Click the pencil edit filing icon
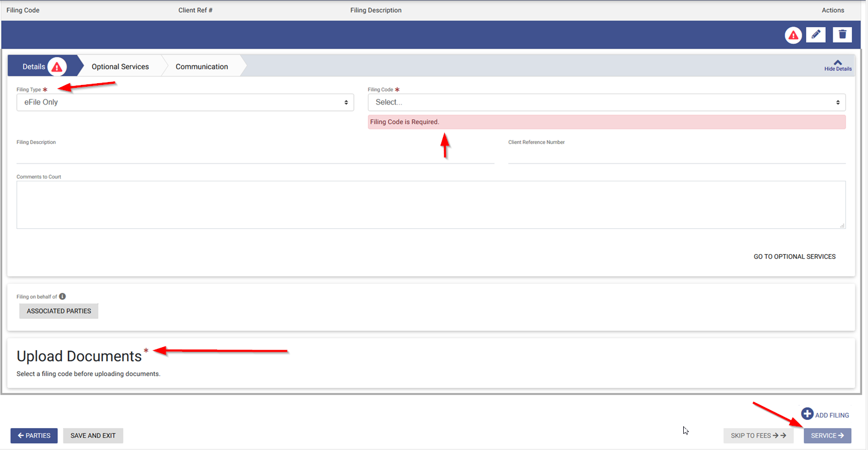868x450 pixels. tap(815, 35)
